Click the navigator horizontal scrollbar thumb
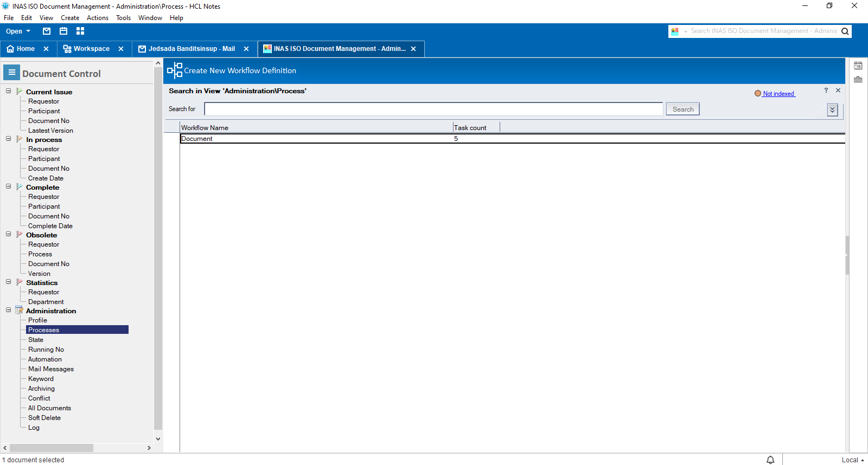 (x=52, y=448)
